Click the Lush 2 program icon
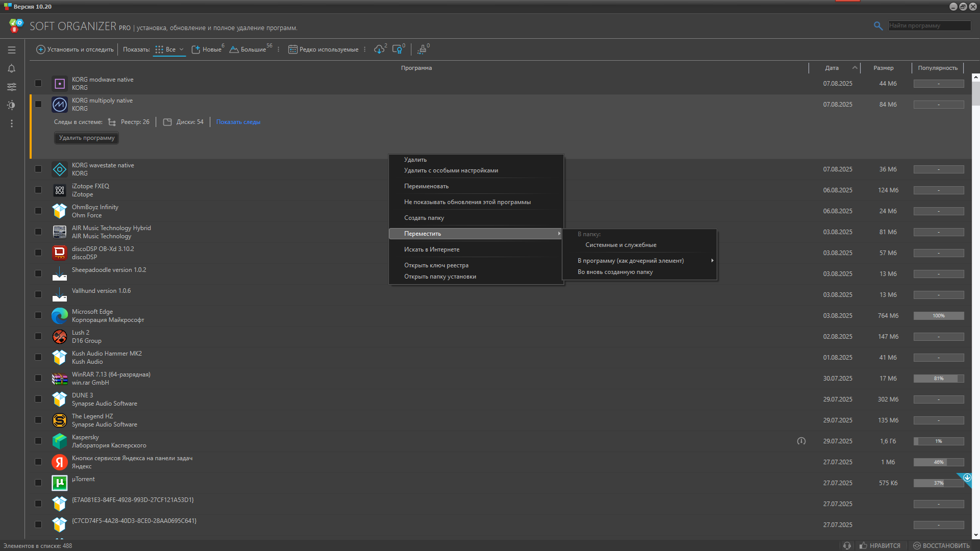Image resolution: width=980 pixels, height=551 pixels. pos(60,337)
